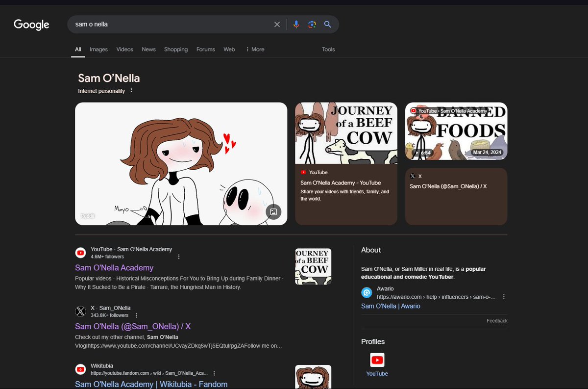The width and height of the screenshot is (588, 389).
Task: Switch to the Forums tab
Action: click(x=206, y=50)
